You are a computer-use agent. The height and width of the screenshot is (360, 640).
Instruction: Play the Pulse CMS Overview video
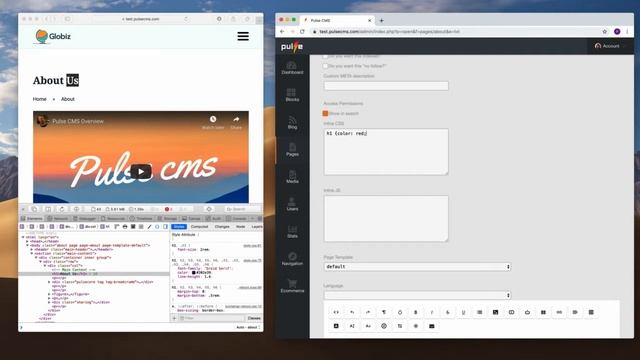click(x=141, y=172)
